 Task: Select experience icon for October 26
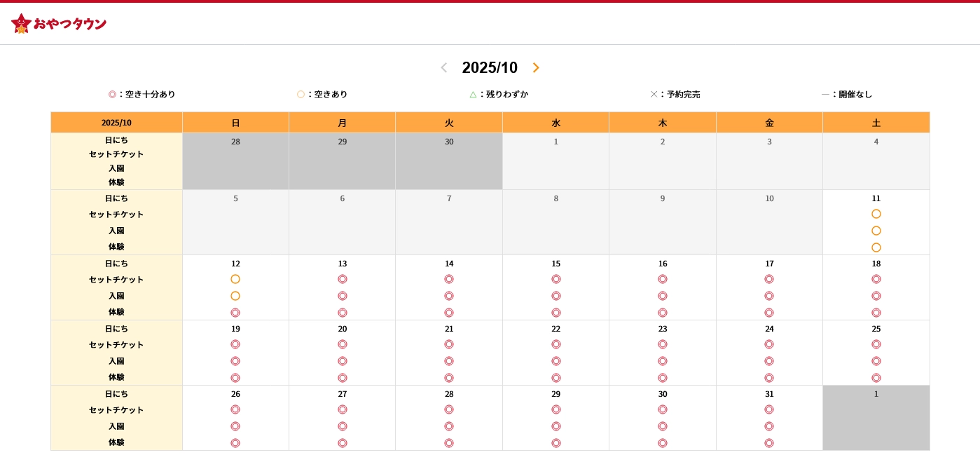pyautogui.click(x=235, y=443)
